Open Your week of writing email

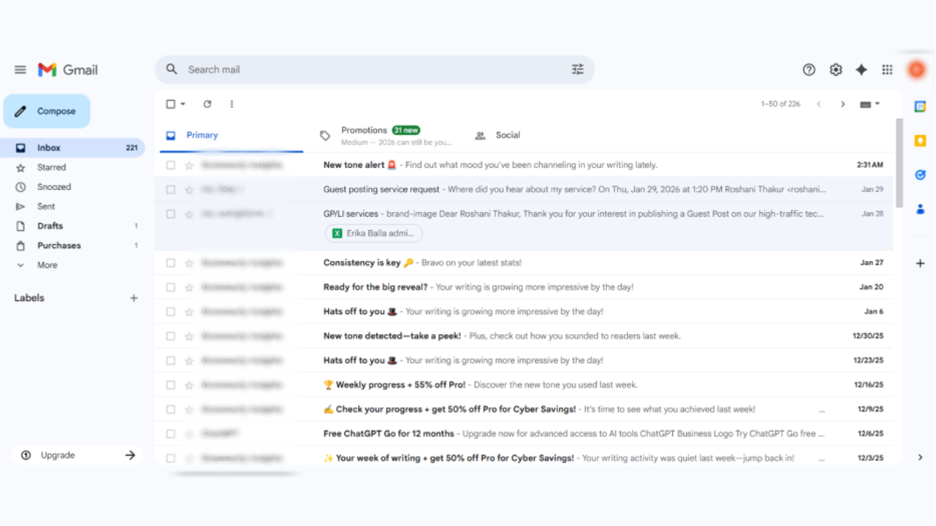pyautogui.click(x=525, y=458)
